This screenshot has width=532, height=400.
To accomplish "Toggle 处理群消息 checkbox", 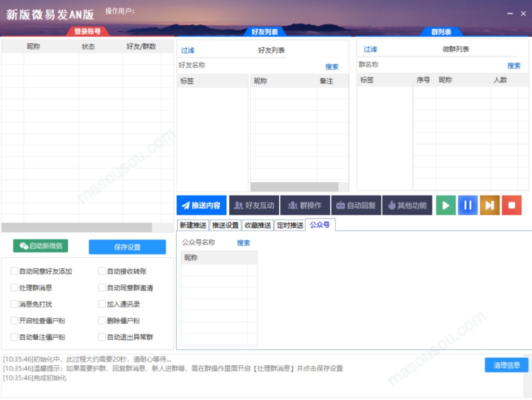I will point(14,287).
